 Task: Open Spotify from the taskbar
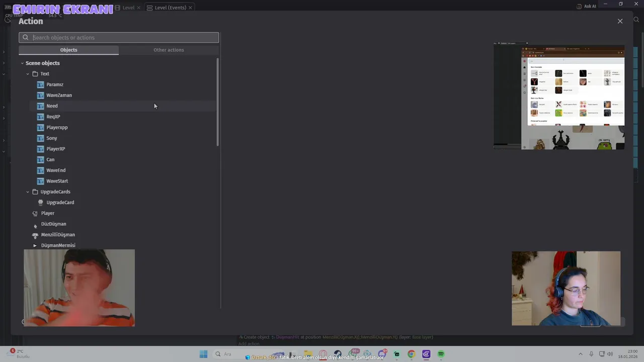(x=441, y=354)
